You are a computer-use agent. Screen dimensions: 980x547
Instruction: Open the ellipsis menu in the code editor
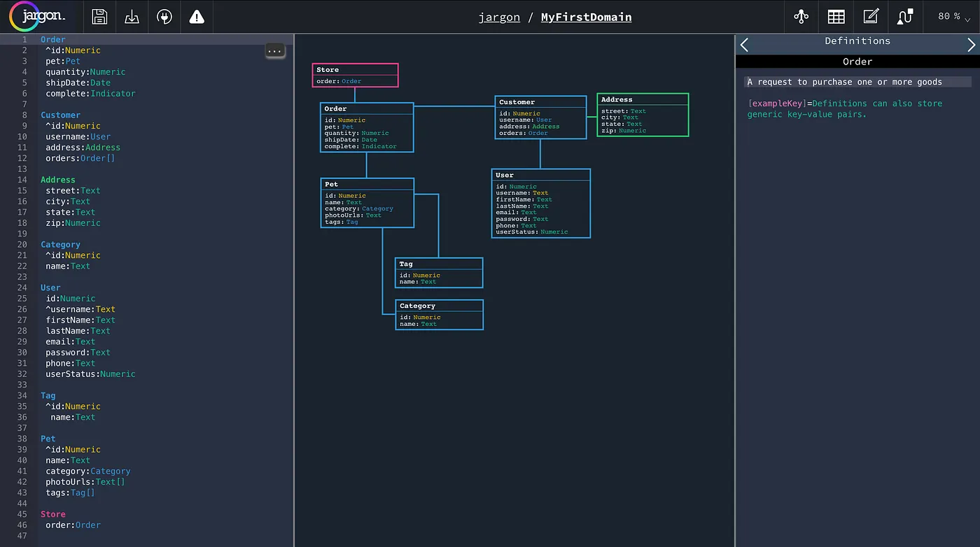[274, 50]
